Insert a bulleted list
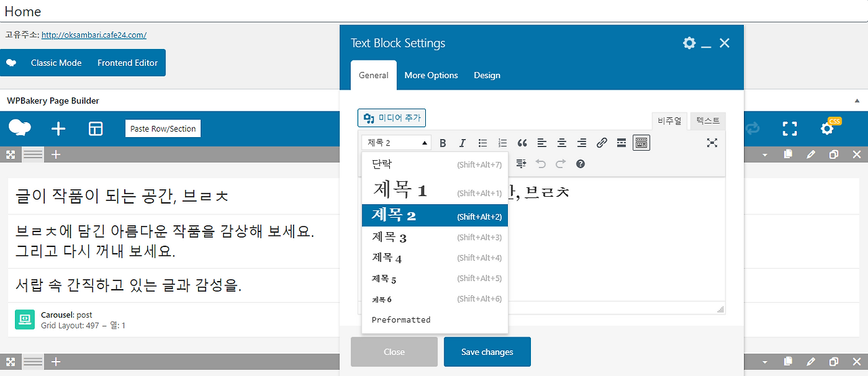Viewport: 868px width, 376px height. coord(483,143)
